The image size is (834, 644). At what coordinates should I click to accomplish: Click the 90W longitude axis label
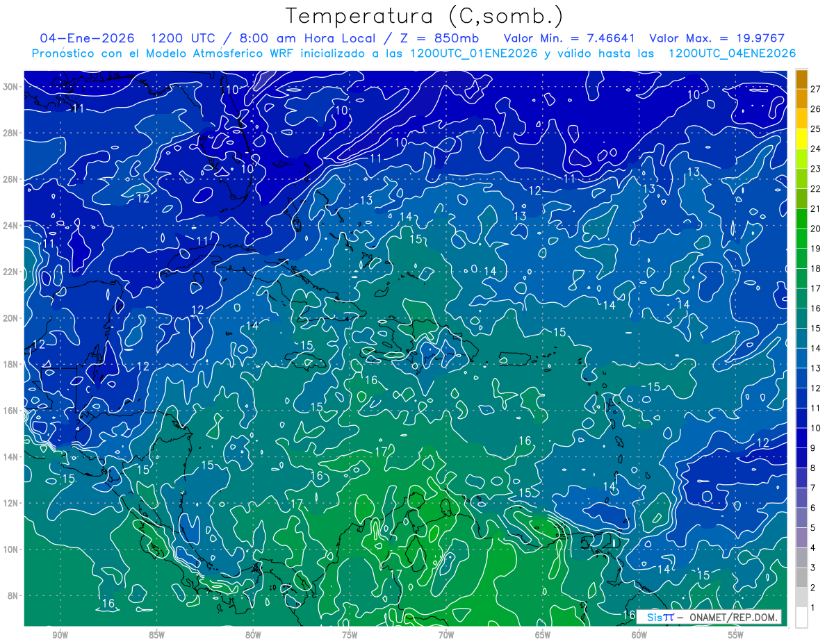click(60, 635)
